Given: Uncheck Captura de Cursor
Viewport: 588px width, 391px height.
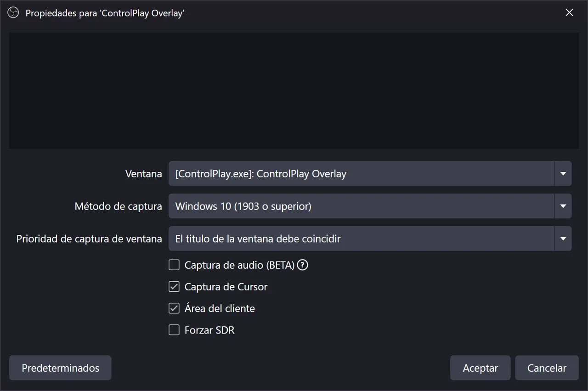Looking at the screenshot, I should click(x=174, y=287).
